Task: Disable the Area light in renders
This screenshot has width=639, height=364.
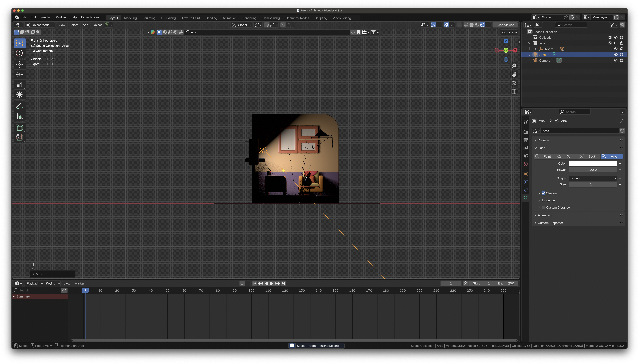Action: tap(622, 55)
